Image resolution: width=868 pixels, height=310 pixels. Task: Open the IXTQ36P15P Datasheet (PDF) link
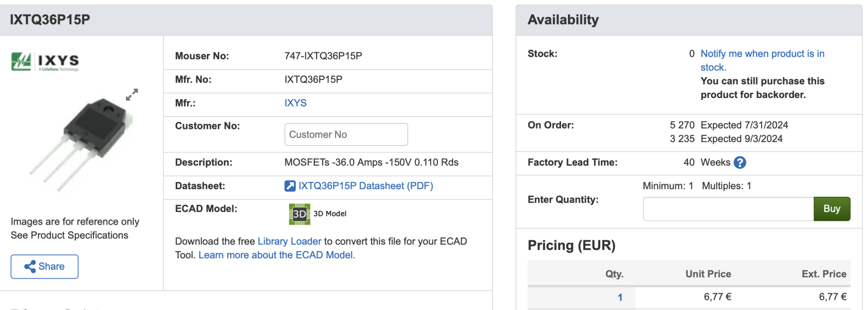(x=366, y=186)
